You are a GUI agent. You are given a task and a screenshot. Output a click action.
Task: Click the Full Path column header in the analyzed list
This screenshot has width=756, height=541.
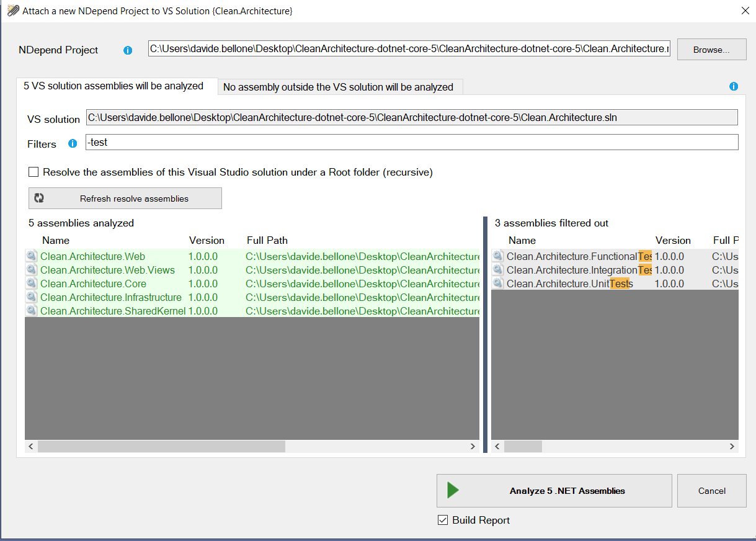point(267,240)
